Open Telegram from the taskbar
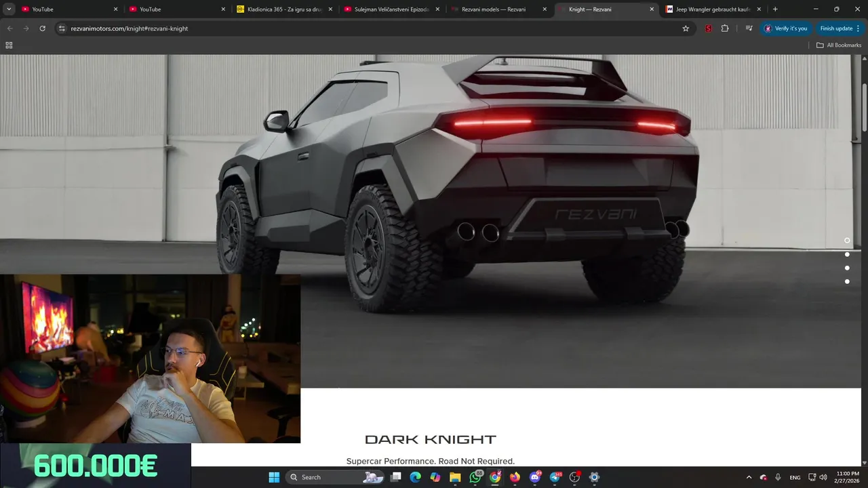 coord(555,477)
